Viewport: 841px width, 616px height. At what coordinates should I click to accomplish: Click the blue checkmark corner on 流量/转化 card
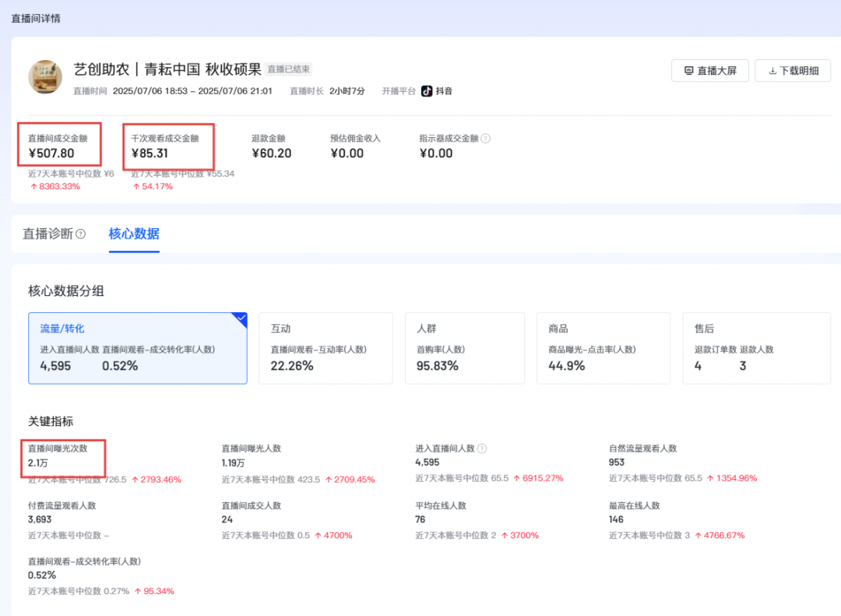coord(240,319)
